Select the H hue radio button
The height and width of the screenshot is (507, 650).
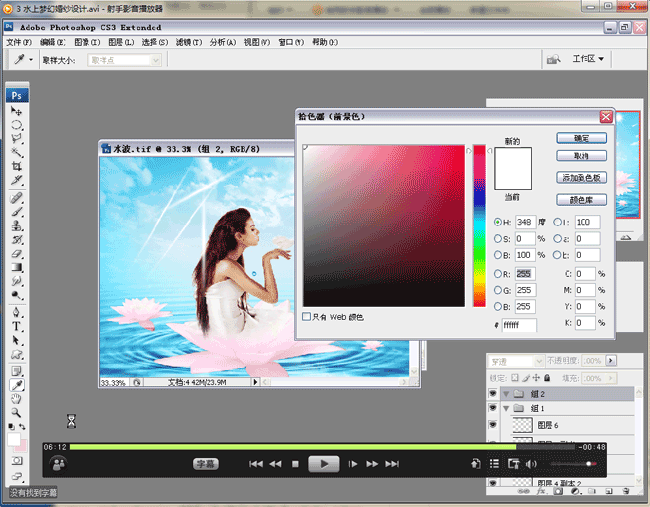click(497, 222)
